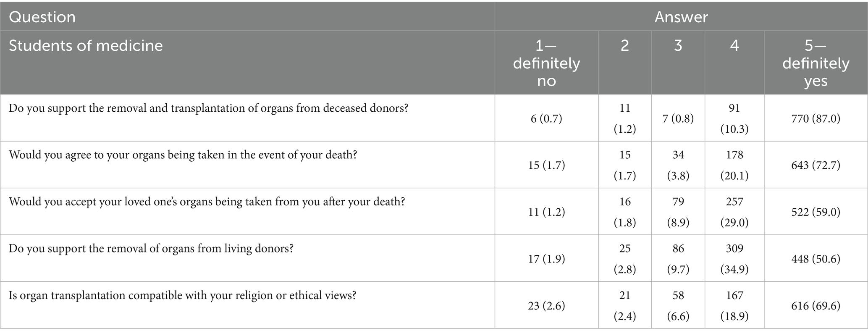Click the '309 (34.9)' cell
868x336 pixels.
[x=734, y=259]
